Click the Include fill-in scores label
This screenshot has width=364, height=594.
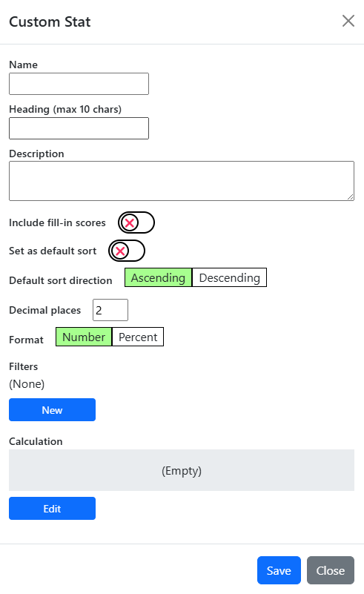point(57,222)
